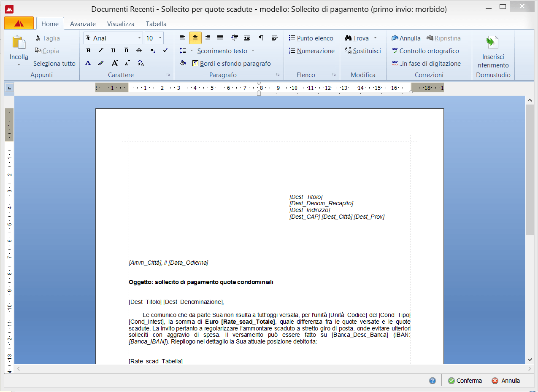Click the shrink font size icon

[127, 63]
